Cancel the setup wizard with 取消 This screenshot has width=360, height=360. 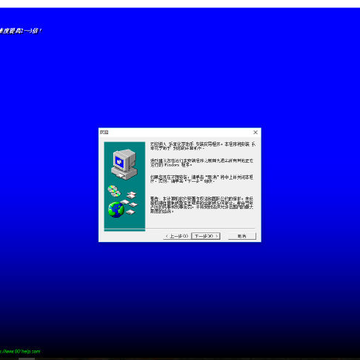click(x=242, y=236)
